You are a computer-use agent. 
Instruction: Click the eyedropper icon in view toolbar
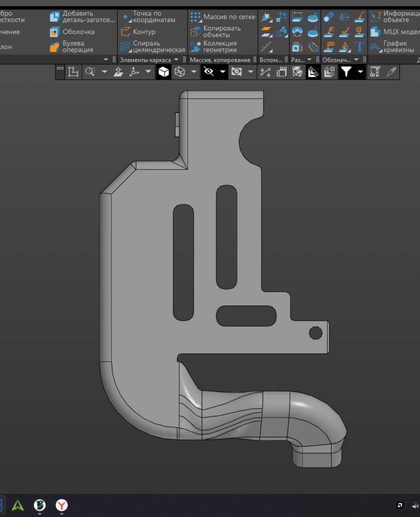(392, 72)
